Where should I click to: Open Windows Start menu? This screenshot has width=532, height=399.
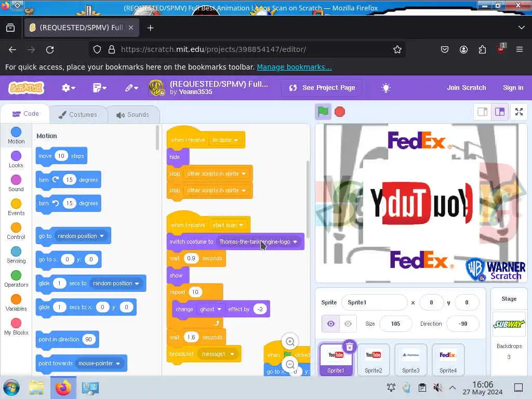(11, 388)
